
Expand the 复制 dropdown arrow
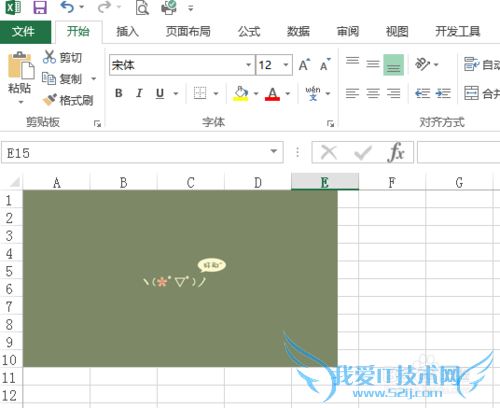point(94,79)
